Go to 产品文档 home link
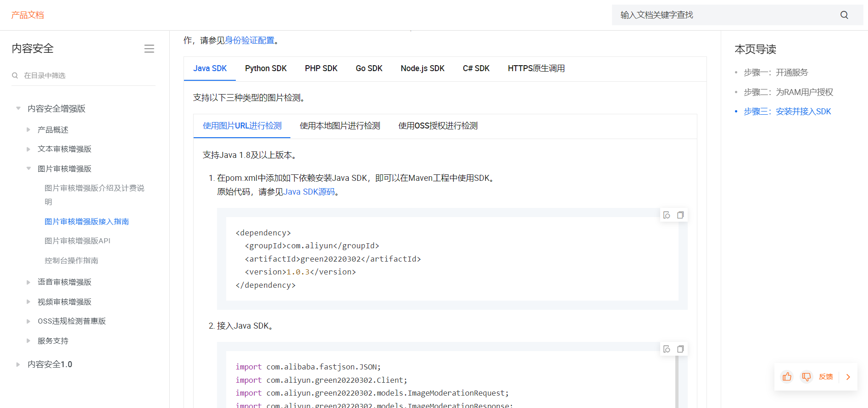This screenshot has width=868, height=408. [28, 15]
